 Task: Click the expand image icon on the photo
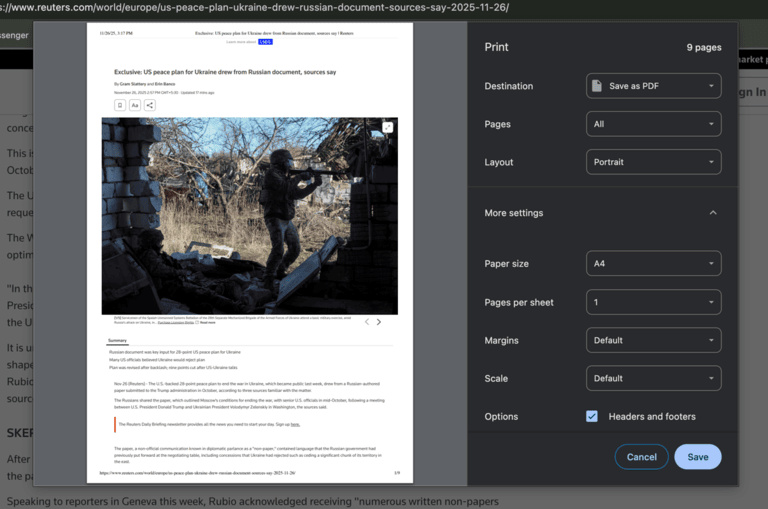[x=387, y=127]
